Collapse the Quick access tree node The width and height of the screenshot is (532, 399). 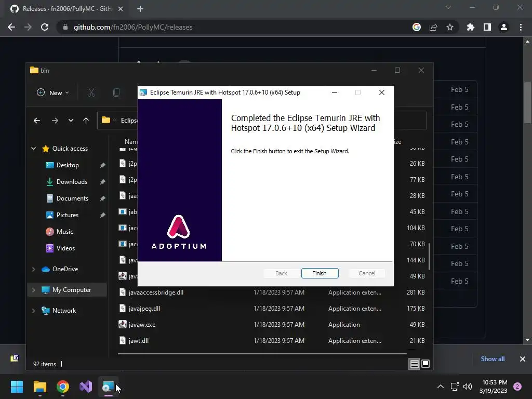(x=34, y=148)
